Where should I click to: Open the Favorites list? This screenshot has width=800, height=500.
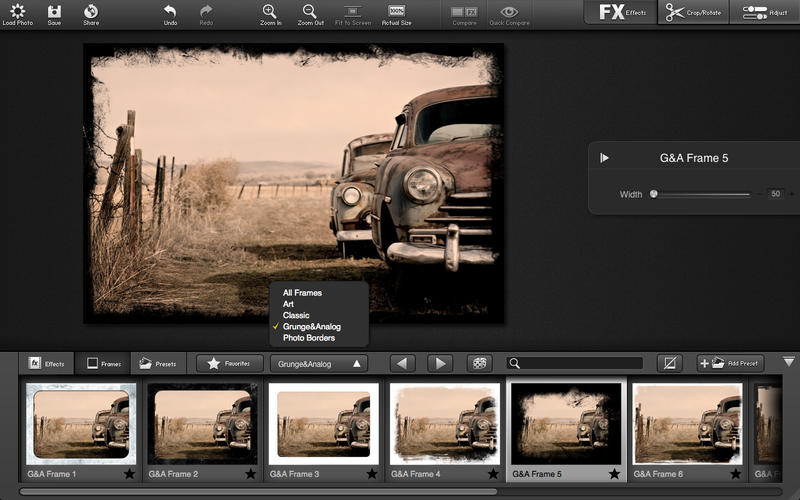click(x=230, y=364)
